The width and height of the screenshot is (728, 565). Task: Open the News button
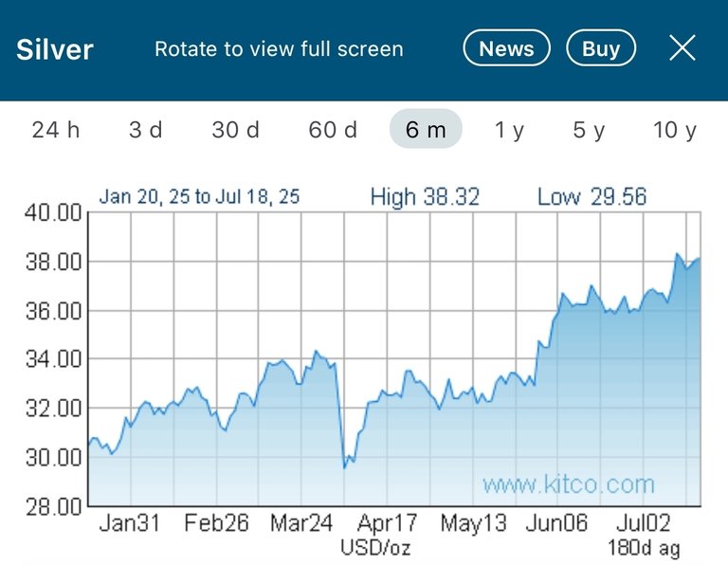coord(506,47)
